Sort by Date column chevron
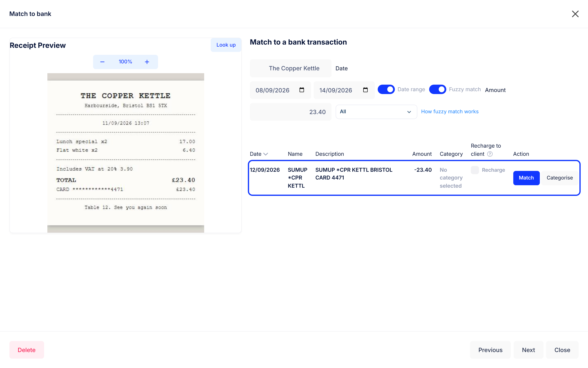The image size is (588, 368). tap(266, 154)
